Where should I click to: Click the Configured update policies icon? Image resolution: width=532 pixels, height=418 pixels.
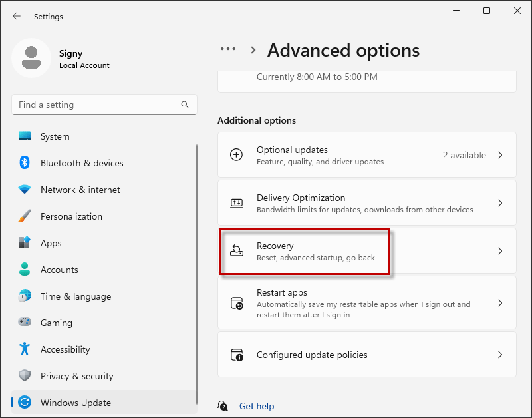[237, 355]
